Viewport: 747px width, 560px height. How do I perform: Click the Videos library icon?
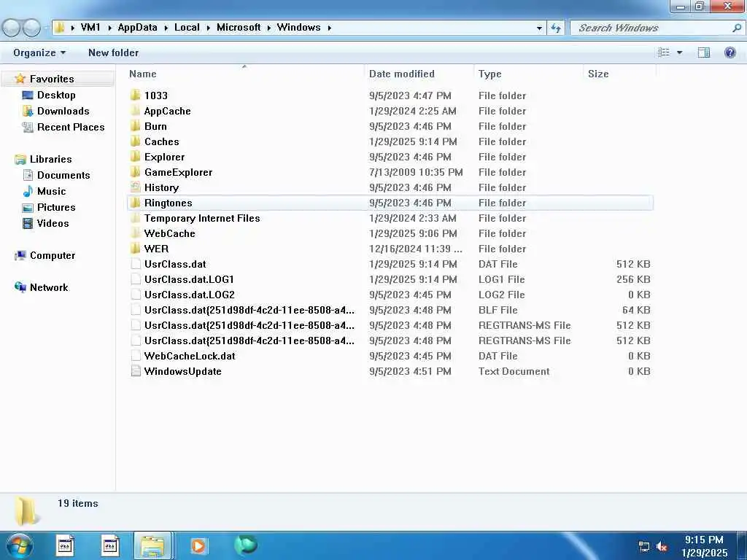coord(28,223)
